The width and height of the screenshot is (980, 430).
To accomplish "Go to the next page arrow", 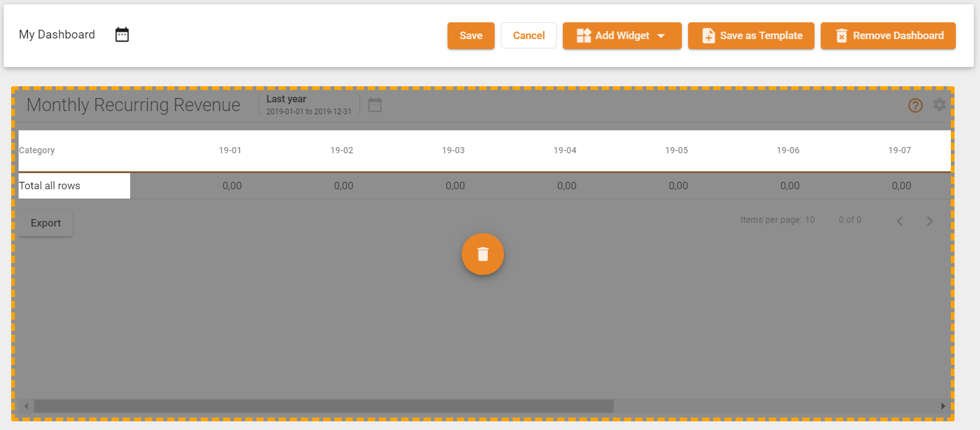I will click(930, 221).
